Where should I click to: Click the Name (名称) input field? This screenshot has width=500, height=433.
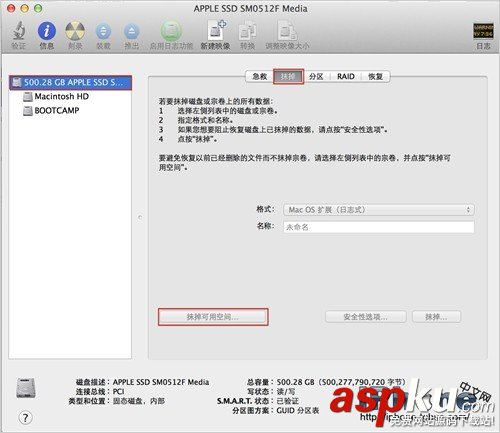(x=379, y=227)
